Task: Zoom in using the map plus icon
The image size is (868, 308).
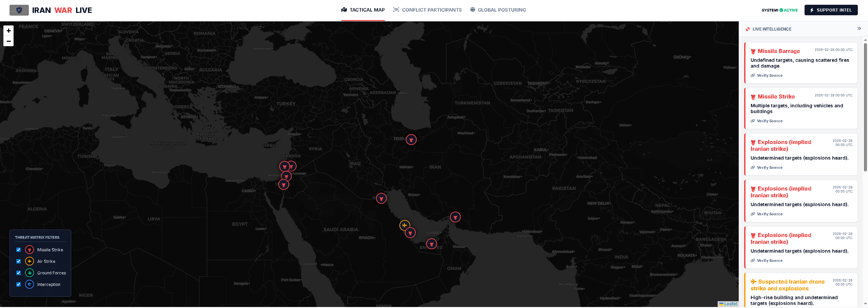Action: (8, 31)
